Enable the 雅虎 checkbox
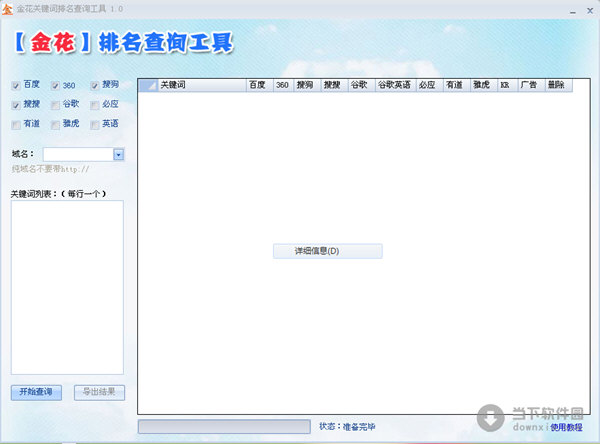This screenshot has height=444, width=600. (55, 125)
